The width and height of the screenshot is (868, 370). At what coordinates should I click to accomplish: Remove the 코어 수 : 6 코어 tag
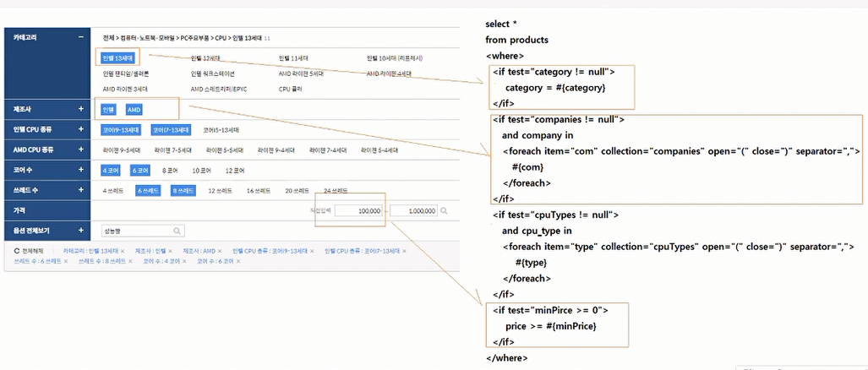[238, 260]
